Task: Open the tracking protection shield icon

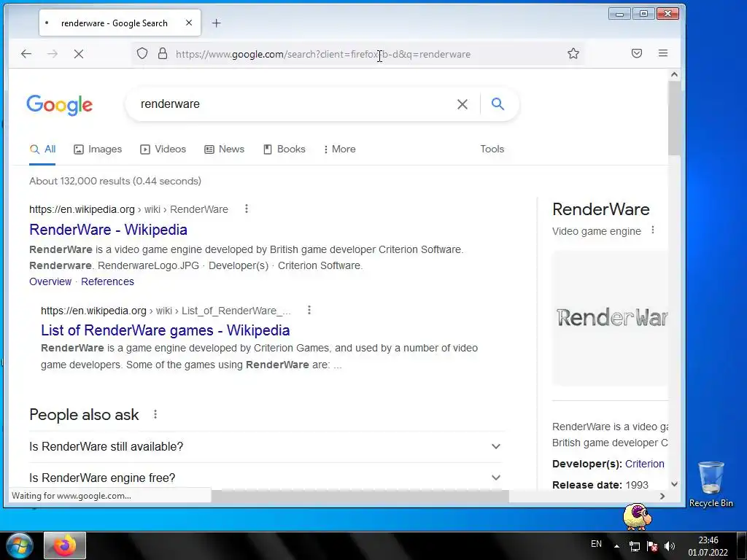Action: click(x=142, y=53)
